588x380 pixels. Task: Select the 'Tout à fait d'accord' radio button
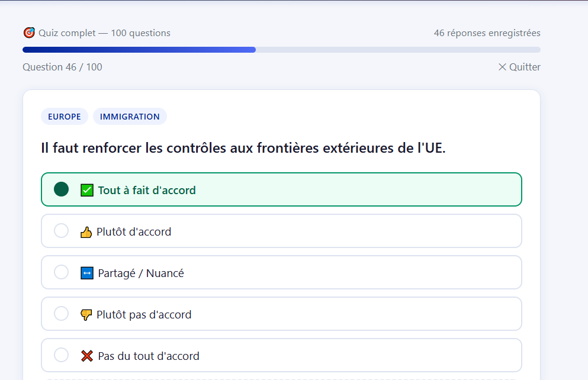point(62,189)
